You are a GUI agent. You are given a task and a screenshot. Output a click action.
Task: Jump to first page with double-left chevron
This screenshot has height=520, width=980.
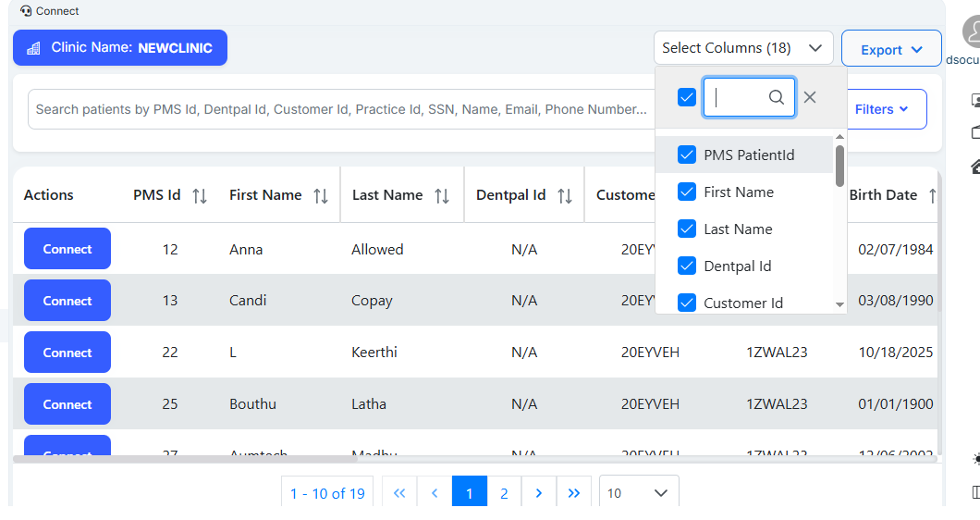point(399,493)
